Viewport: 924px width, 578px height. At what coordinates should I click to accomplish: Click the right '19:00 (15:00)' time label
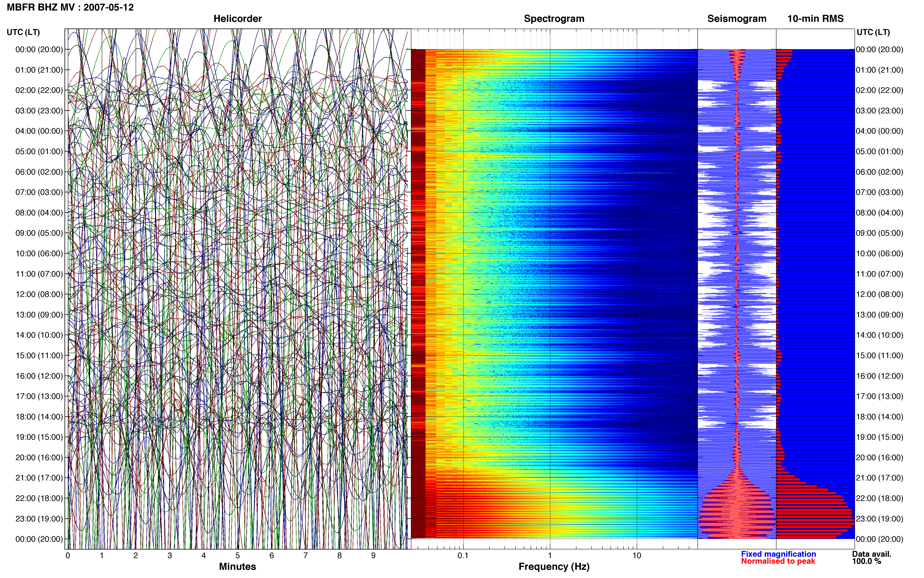[880, 437]
